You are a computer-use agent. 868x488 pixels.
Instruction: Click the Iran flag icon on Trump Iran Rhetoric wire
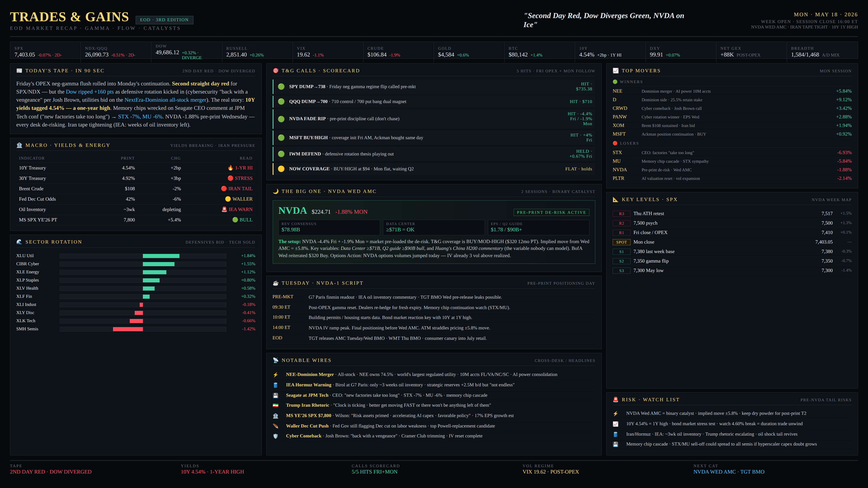[x=276, y=405]
